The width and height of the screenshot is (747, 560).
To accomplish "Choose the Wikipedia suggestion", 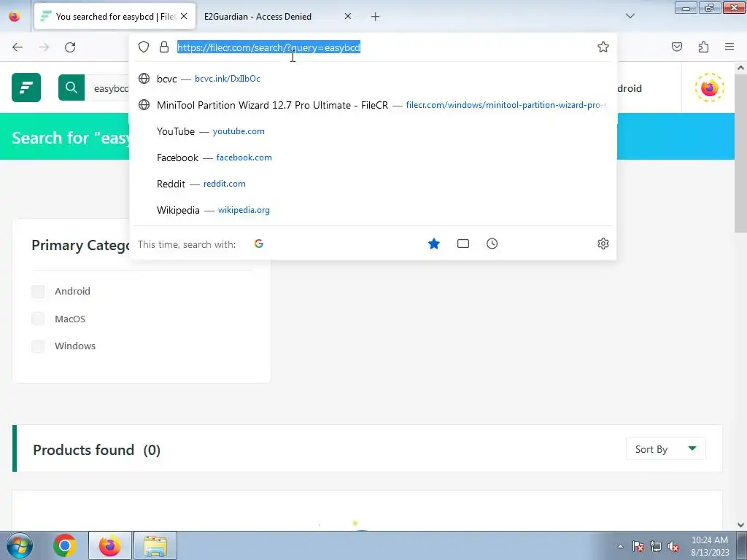I will (373, 209).
